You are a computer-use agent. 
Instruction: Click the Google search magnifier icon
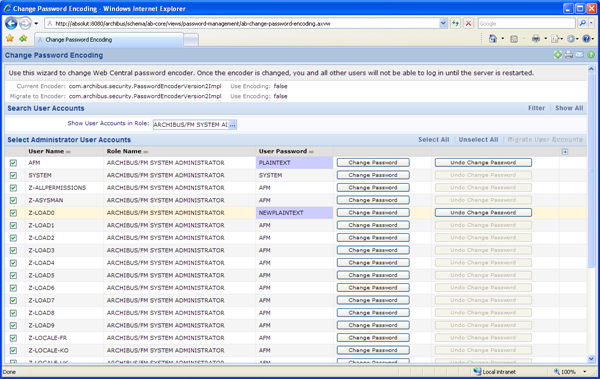coord(582,23)
